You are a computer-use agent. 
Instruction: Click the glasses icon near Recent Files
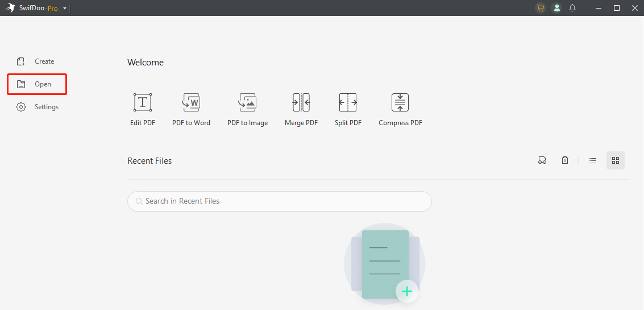click(x=542, y=160)
